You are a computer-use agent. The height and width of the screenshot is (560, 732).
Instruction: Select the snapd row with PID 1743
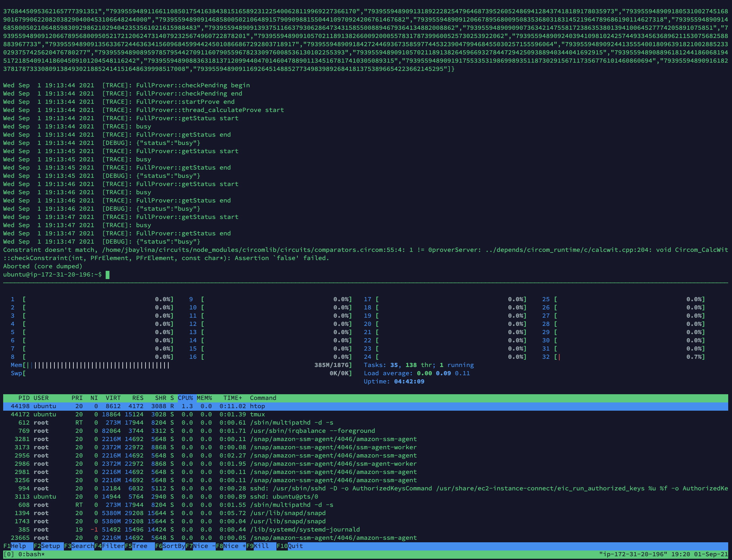point(366,521)
